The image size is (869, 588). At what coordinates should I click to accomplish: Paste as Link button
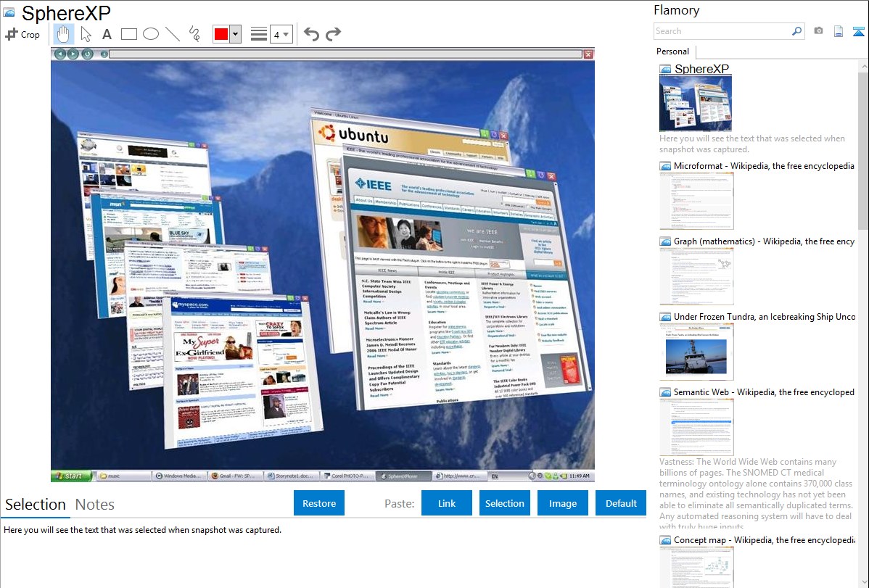[447, 503]
